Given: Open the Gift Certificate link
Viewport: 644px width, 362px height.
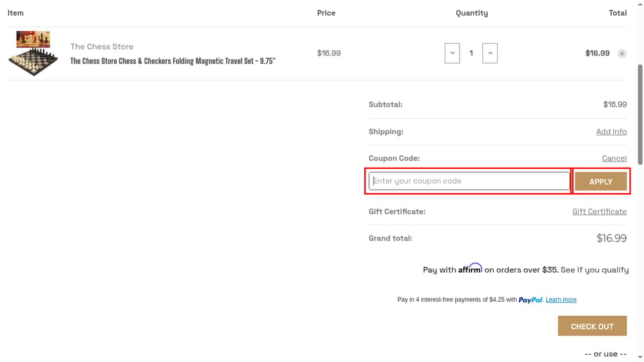Looking at the screenshot, I should point(599,212).
